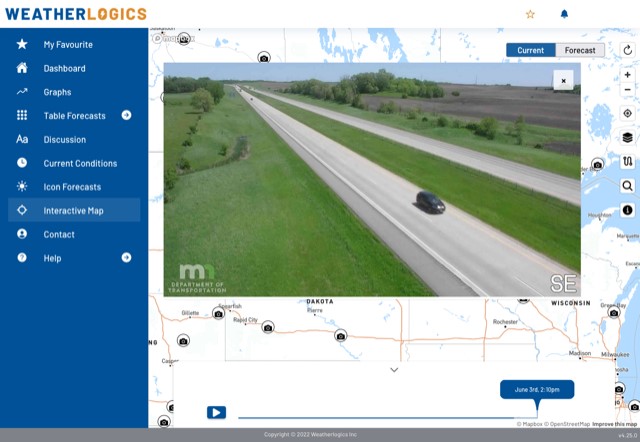Open Icon Forecasts menu item

click(74, 187)
